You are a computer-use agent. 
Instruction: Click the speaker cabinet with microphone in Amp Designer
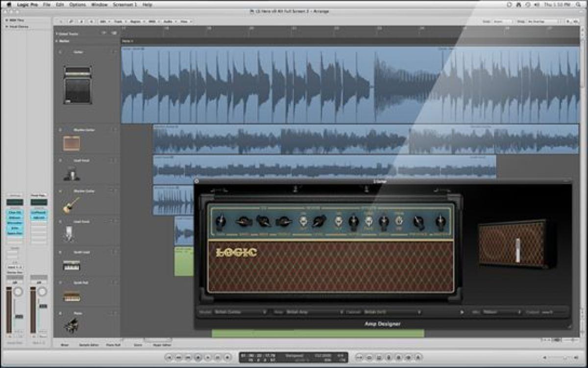click(517, 244)
